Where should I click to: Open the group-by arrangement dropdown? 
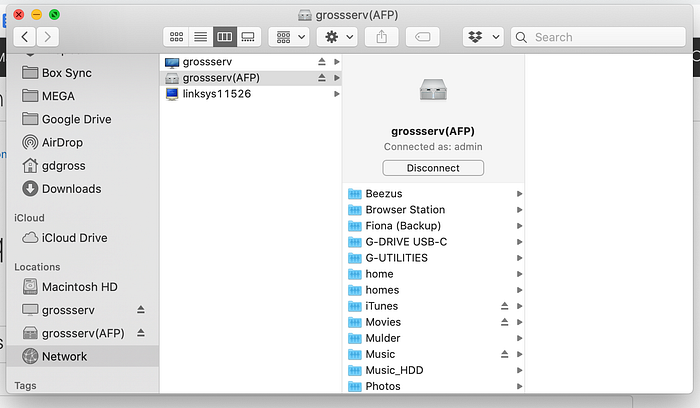click(290, 37)
